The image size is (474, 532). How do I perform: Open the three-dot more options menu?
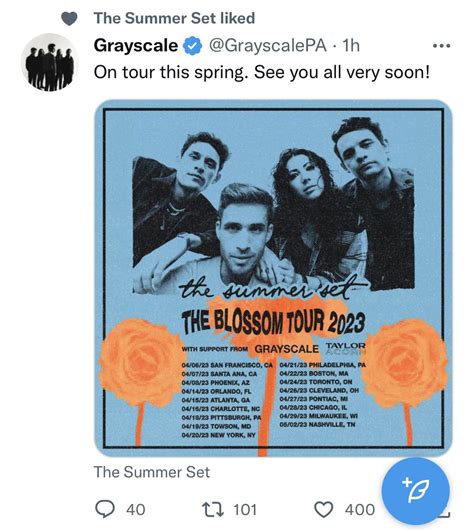(x=441, y=45)
